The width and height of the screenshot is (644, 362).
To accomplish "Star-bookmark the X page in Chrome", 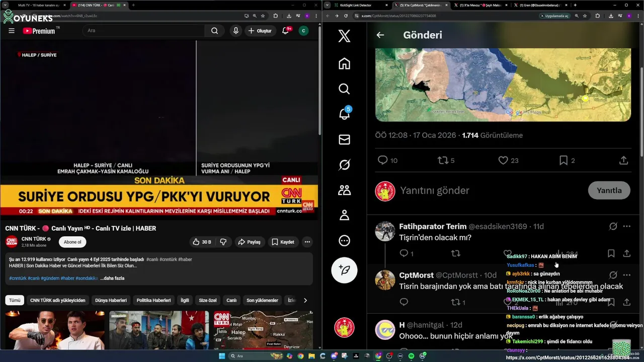I will (585, 16).
